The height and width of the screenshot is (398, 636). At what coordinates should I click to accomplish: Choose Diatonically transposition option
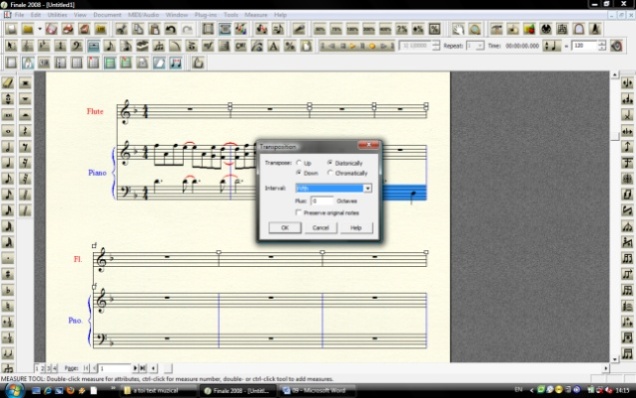[330, 163]
